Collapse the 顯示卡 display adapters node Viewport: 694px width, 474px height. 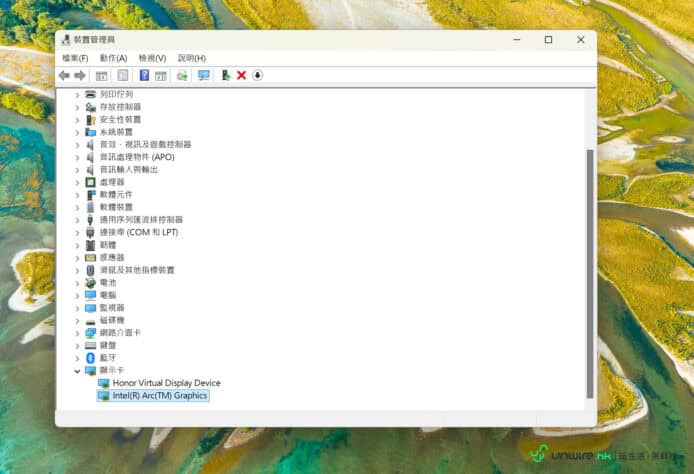coord(77,370)
